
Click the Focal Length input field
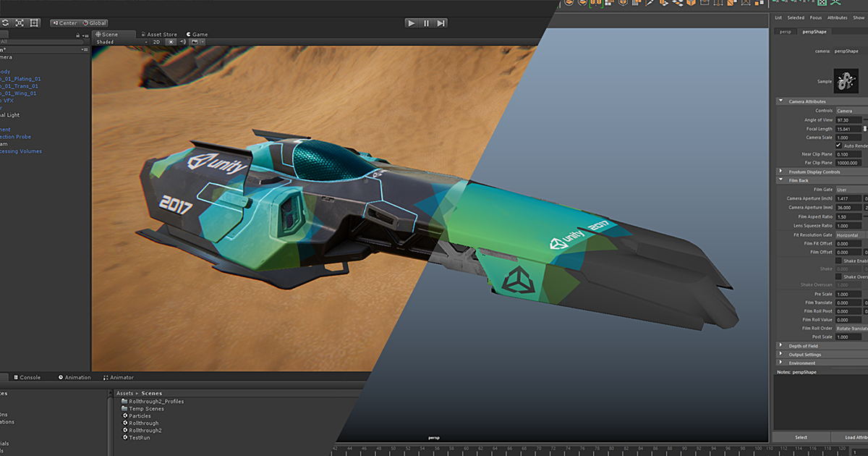coord(848,129)
